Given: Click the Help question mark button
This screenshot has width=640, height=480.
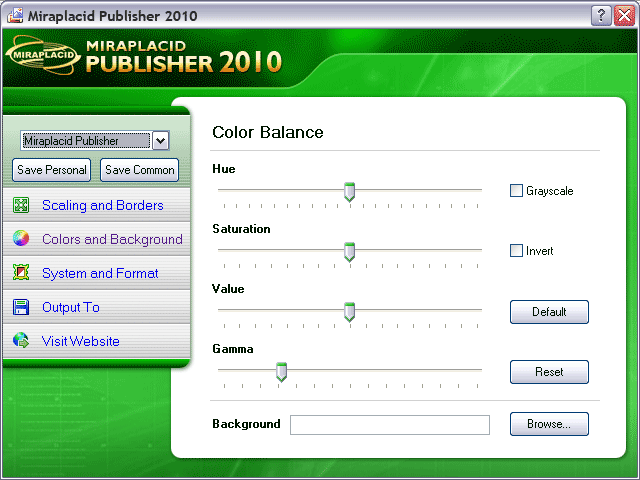Looking at the screenshot, I should (x=601, y=16).
